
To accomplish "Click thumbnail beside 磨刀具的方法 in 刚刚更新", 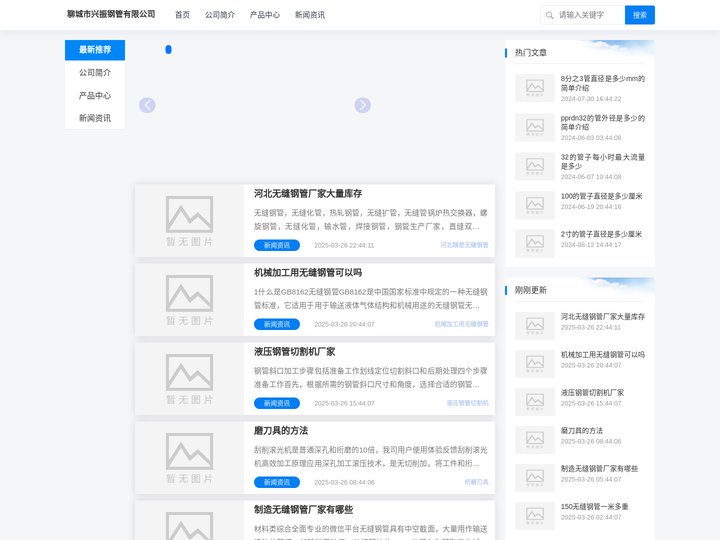I will tap(534, 439).
